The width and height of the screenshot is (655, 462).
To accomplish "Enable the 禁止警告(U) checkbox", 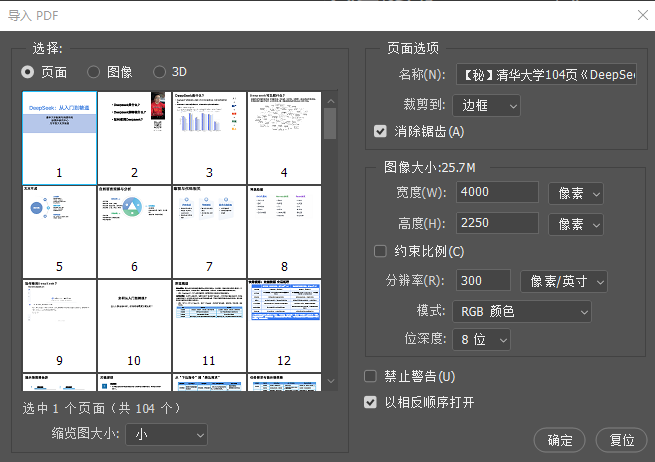I will pyautogui.click(x=370, y=376).
